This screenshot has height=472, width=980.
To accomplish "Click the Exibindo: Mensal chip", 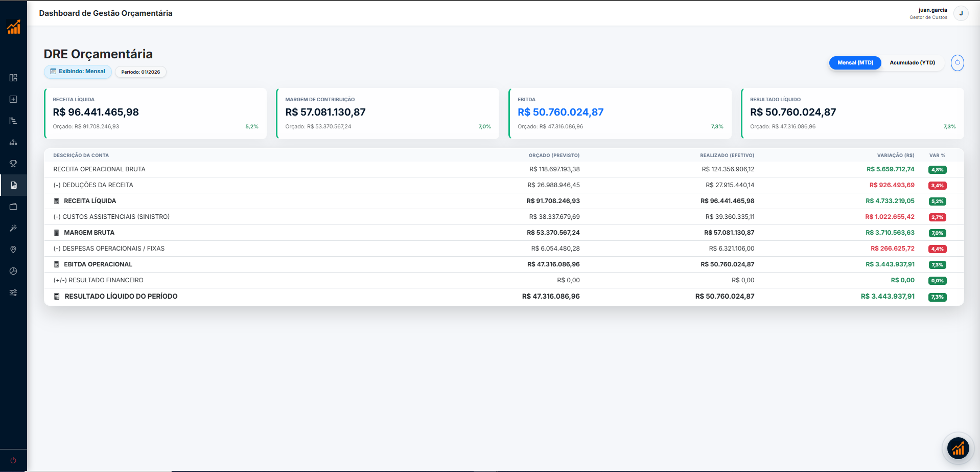I will coord(78,72).
